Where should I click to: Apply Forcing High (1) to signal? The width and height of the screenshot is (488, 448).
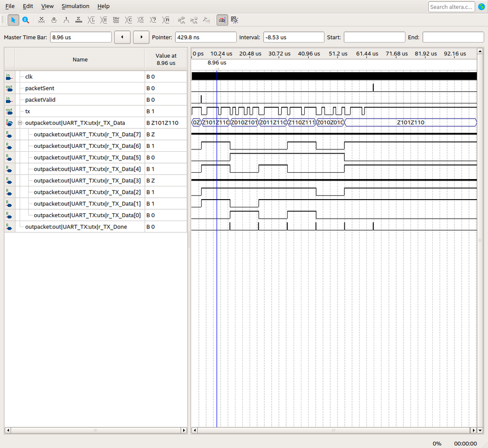(66, 20)
